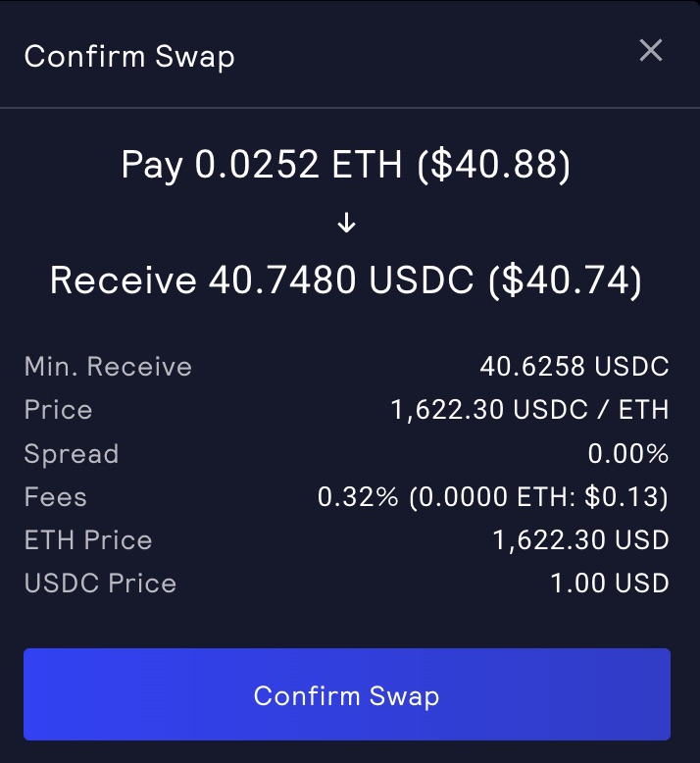The height and width of the screenshot is (763, 700).
Task: Close the Confirm Swap dialog
Action: pos(650,50)
